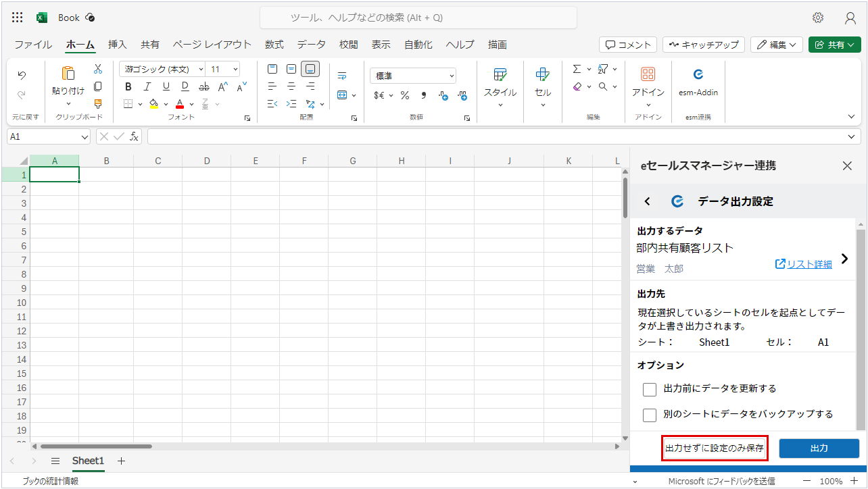Align text to bottom of cell
Image resolution: width=868 pixels, height=489 pixels.
pos(310,69)
